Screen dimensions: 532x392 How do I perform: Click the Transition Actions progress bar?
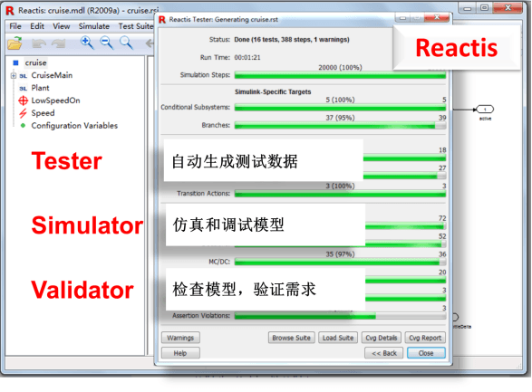tap(340, 194)
